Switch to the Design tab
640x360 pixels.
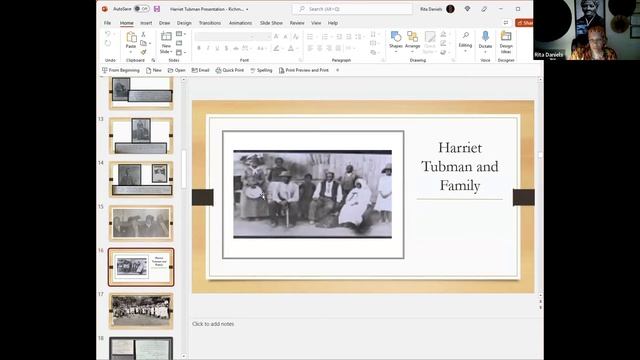click(x=184, y=23)
